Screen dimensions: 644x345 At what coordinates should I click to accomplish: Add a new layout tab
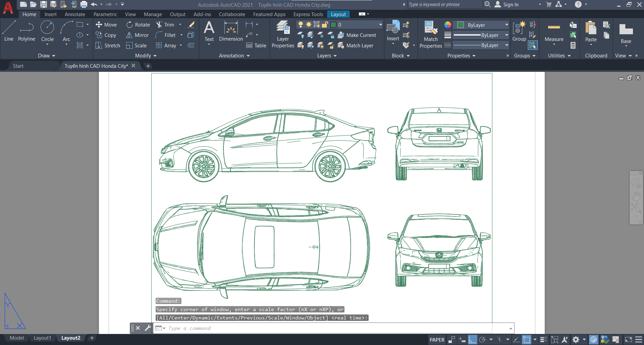pos(92,338)
